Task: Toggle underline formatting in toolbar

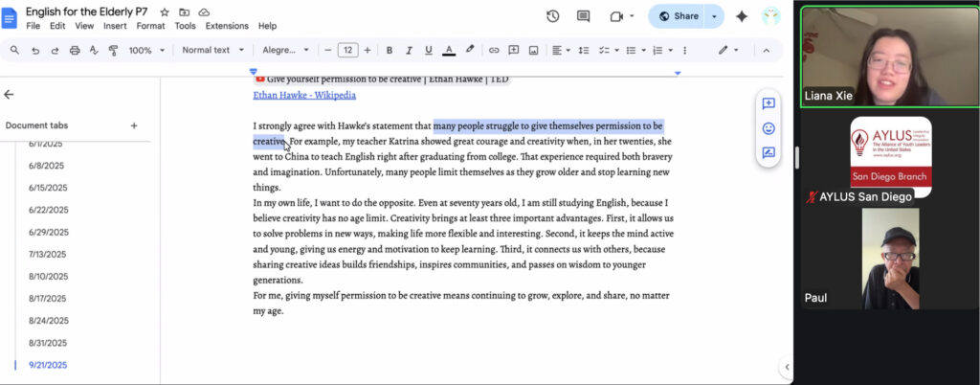Action: pos(429,50)
